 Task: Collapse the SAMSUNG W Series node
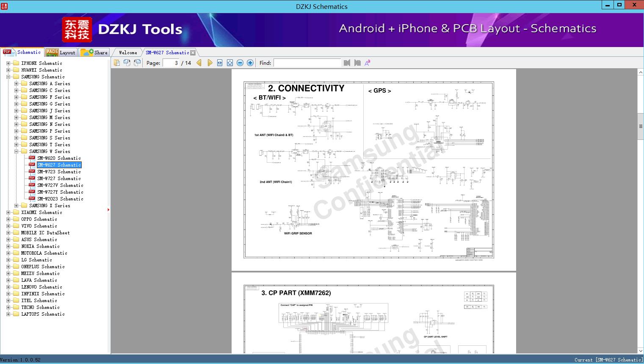coord(16,151)
